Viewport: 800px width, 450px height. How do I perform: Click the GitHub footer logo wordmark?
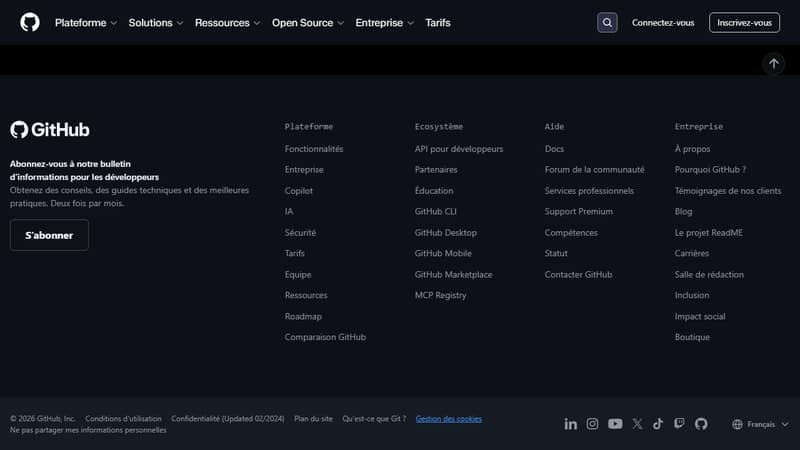point(49,130)
